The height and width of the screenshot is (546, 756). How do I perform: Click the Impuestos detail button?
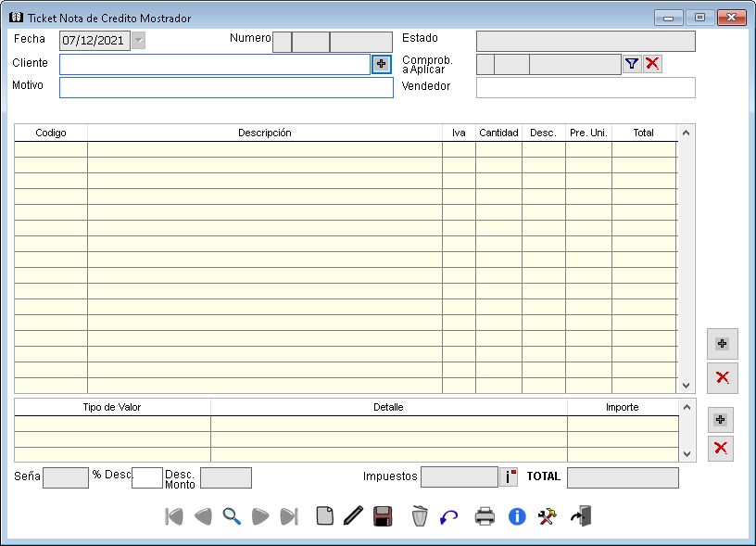click(x=509, y=477)
